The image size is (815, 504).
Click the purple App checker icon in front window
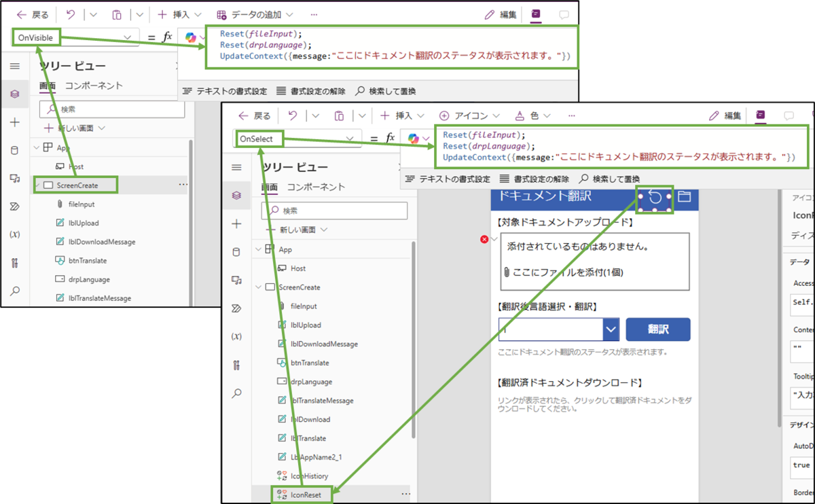click(761, 115)
